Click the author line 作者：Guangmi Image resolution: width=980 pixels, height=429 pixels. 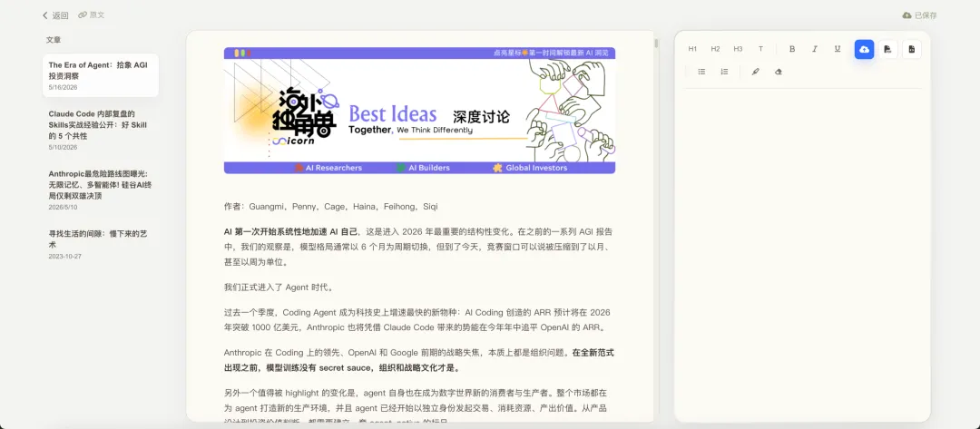click(331, 206)
